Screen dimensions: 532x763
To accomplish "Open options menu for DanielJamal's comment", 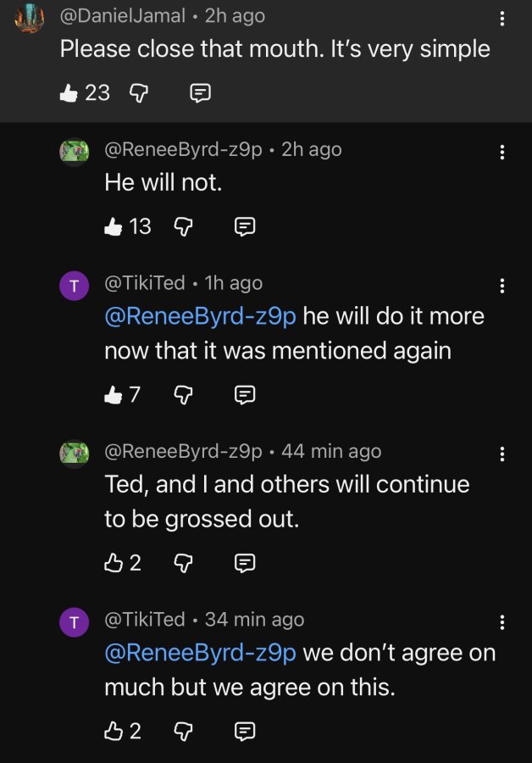I will click(502, 19).
